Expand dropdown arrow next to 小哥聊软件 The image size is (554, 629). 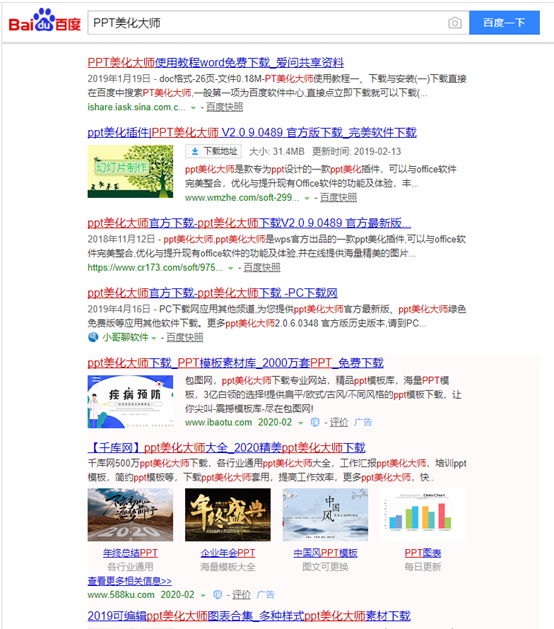(x=154, y=338)
